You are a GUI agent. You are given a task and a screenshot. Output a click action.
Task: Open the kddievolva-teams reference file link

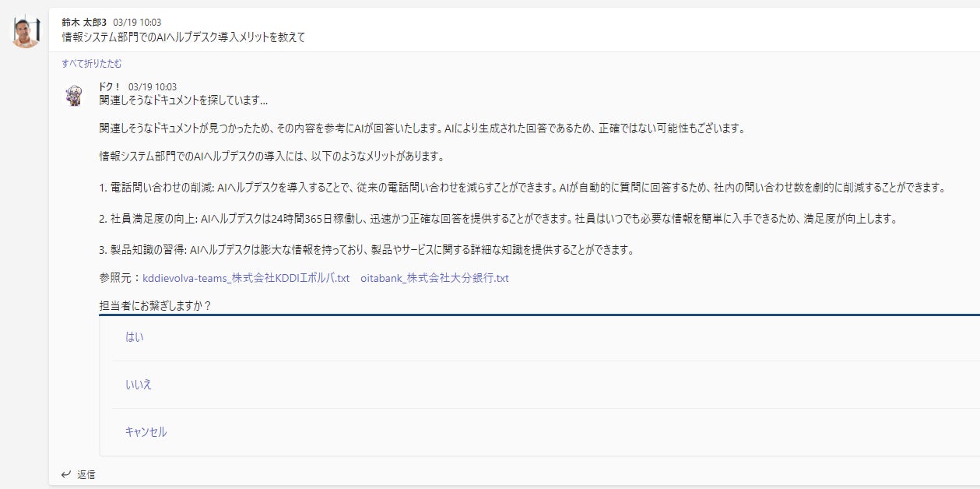coord(246,278)
